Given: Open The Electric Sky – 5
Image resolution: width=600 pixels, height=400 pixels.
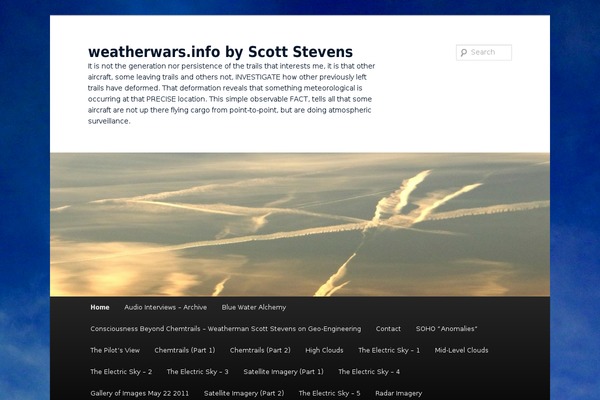Looking at the screenshot, I should tap(329, 393).
